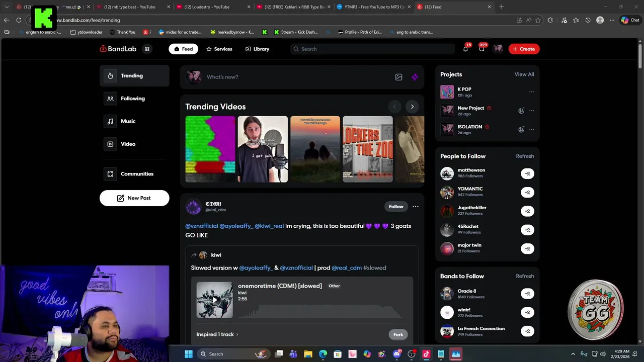
Task: Follow Oracle 8 band with add icon
Action: click(x=527, y=294)
